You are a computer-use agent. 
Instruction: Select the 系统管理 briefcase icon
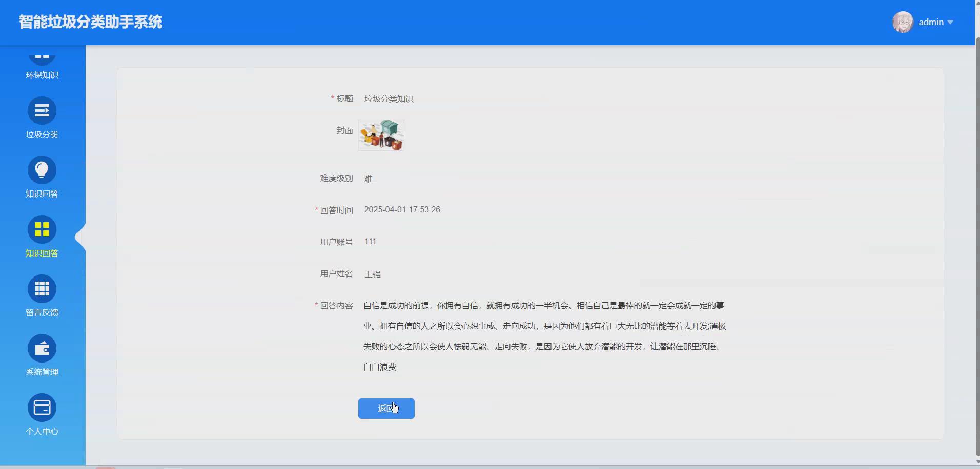(42, 348)
